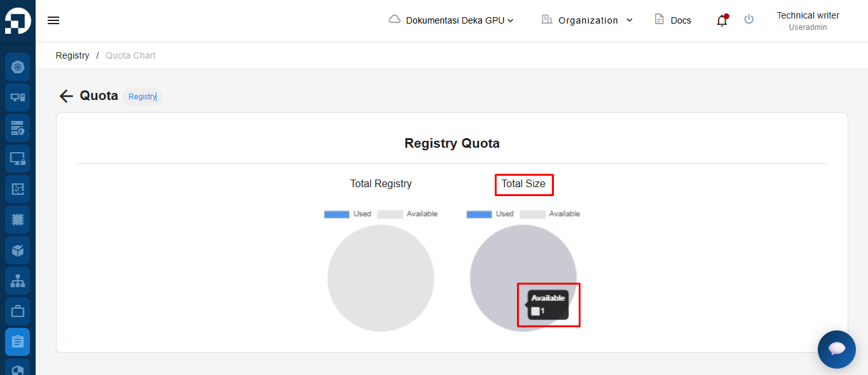Click the 3D cube sidebar icon
This screenshot has width=868, height=375.
pos(18,250)
